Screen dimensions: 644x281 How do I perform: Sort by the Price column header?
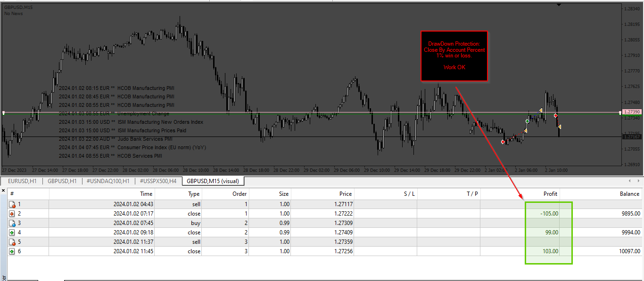click(x=322, y=193)
